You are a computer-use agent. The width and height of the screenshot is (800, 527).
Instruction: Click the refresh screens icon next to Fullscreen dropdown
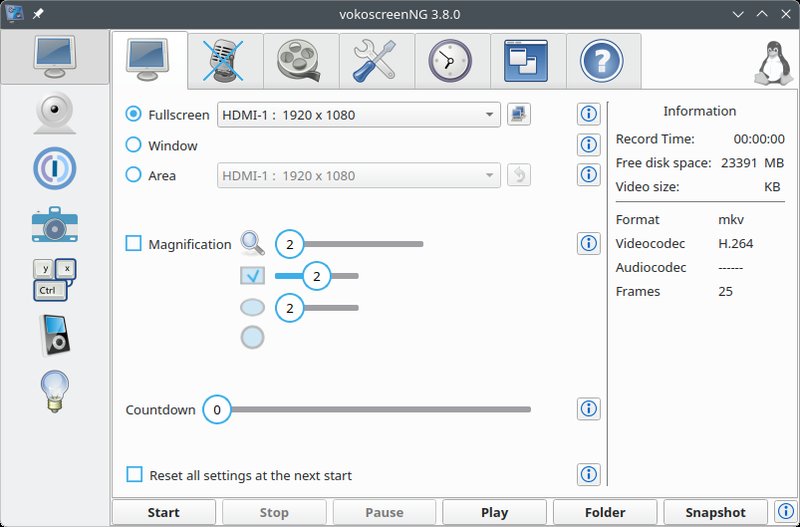518,114
